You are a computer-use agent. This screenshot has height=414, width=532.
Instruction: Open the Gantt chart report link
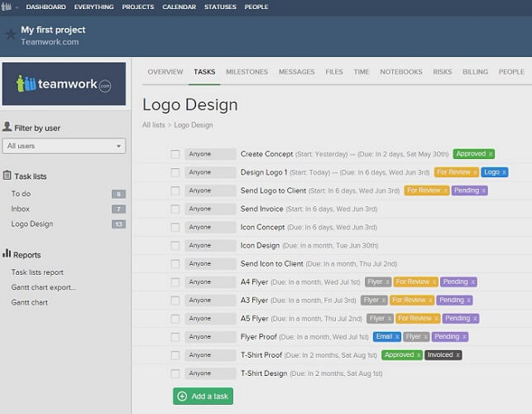point(29,302)
